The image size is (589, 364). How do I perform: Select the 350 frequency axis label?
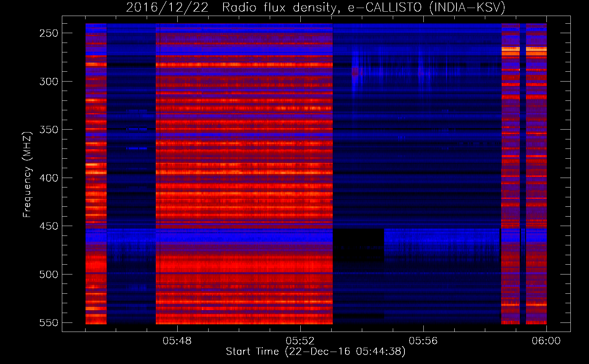pos(49,130)
